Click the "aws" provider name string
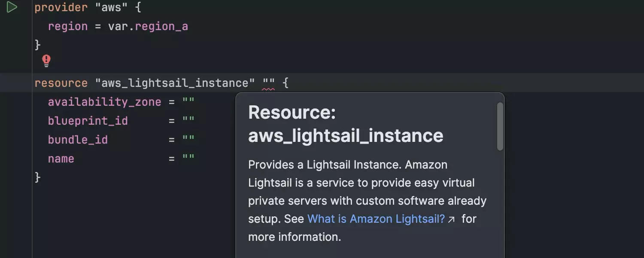This screenshot has width=644, height=258. (111, 8)
